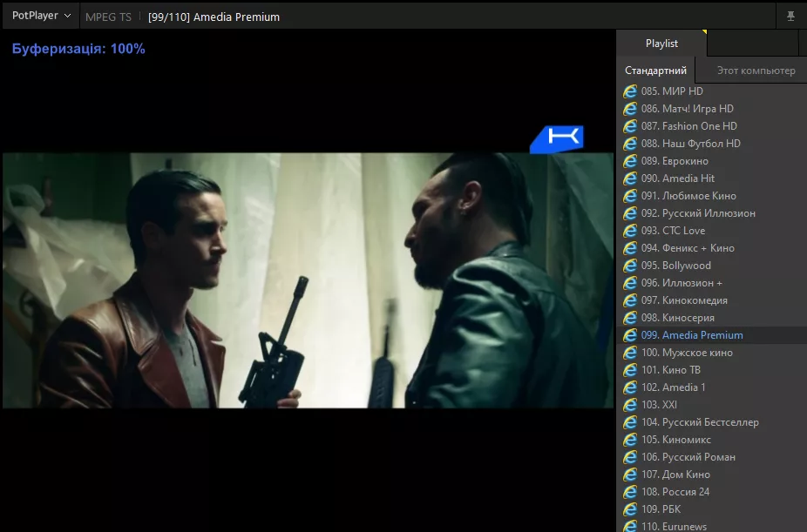
Task: Click the IE icon beside 088. Наш Футбол HD
Action: click(630, 144)
